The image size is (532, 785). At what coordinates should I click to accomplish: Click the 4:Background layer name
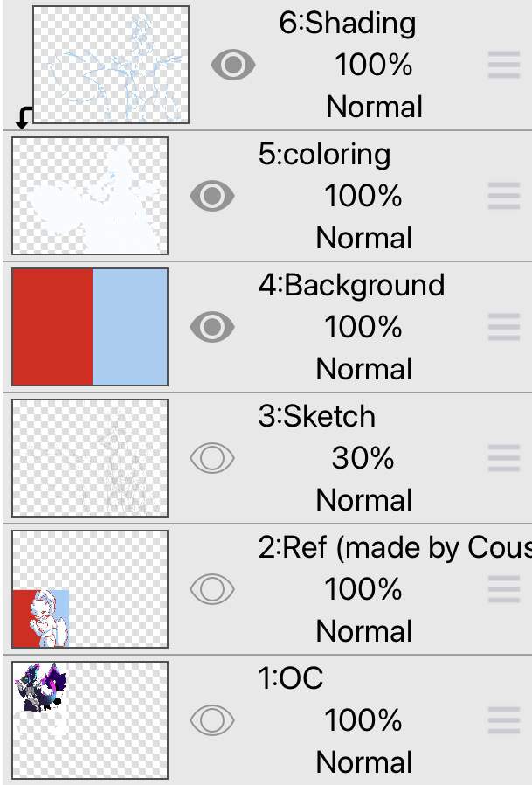point(351,285)
